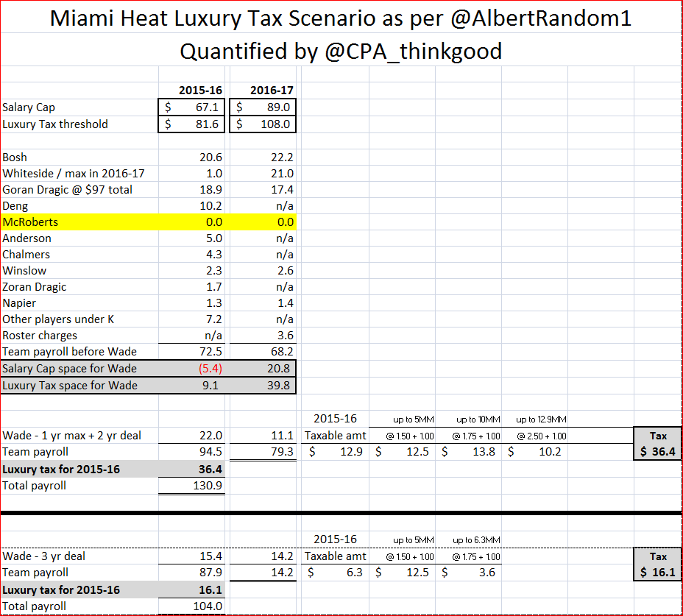Select the Luxury Tax threshold 108.0 cell
This screenshot has height=616, width=683.
click(263, 124)
